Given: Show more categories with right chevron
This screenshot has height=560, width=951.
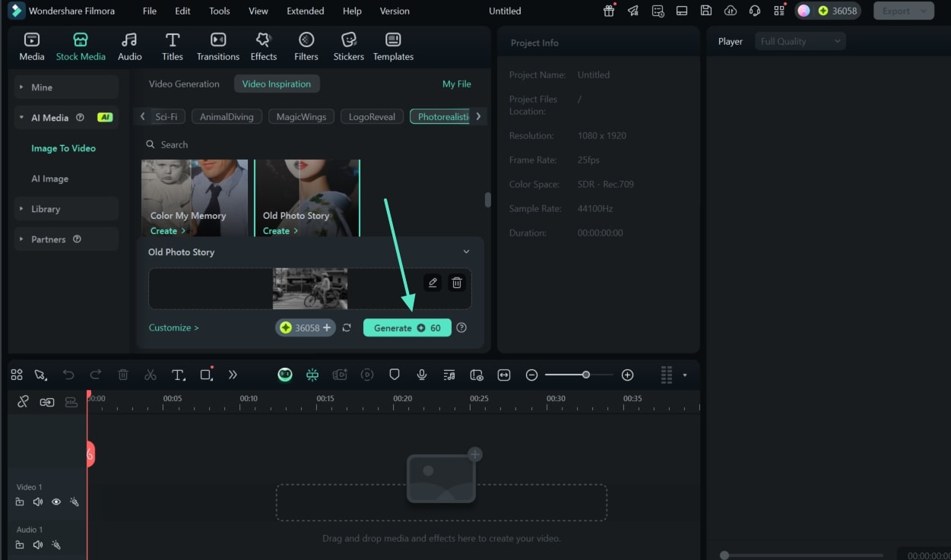Looking at the screenshot, I should click(478, 116).
